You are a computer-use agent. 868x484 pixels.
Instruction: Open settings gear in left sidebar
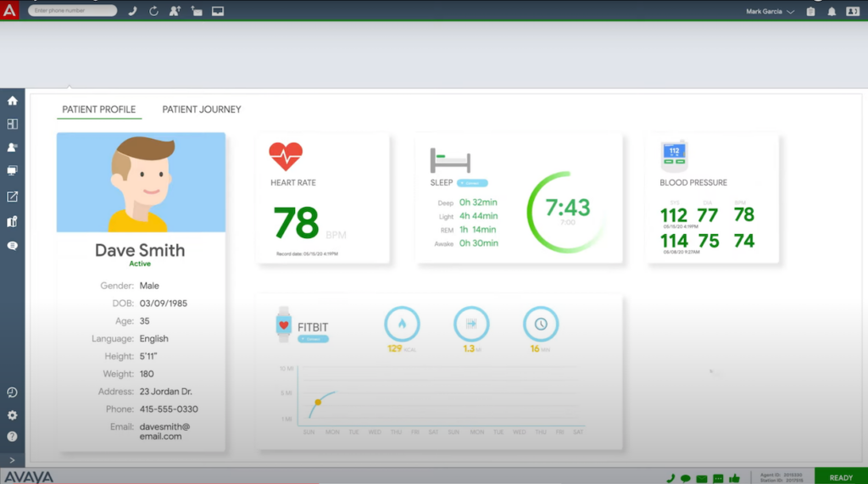[12, 415]
